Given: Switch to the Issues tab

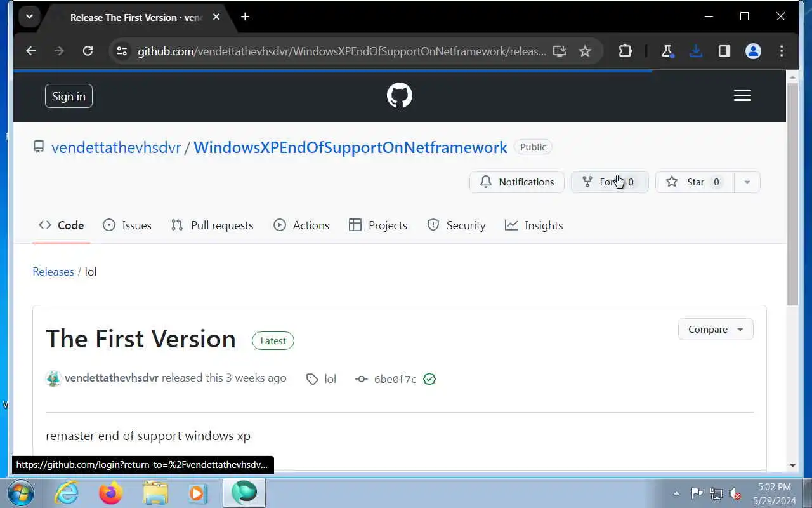Looking at the screenshot, I should (x=128, y=225).
